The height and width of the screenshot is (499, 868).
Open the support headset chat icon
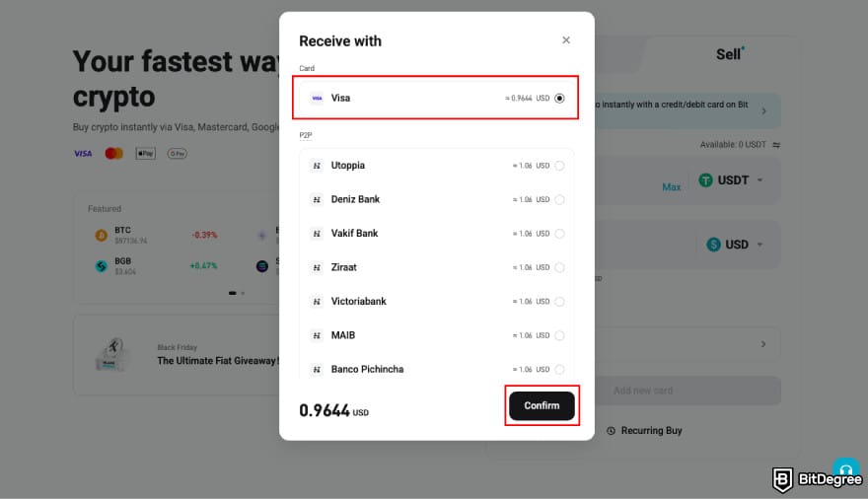pos(845,469)
